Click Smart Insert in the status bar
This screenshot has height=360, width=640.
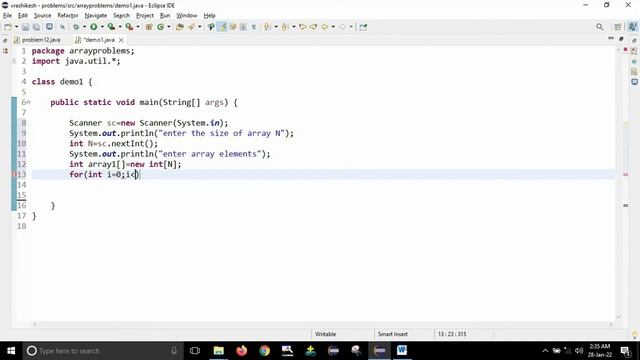click(x=393, y=334)
